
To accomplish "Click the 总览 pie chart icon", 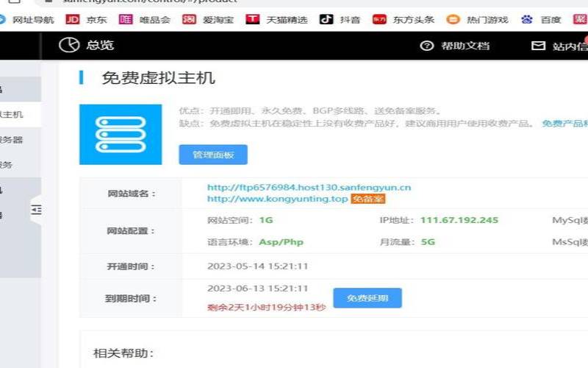I will [x=69, y=45].
